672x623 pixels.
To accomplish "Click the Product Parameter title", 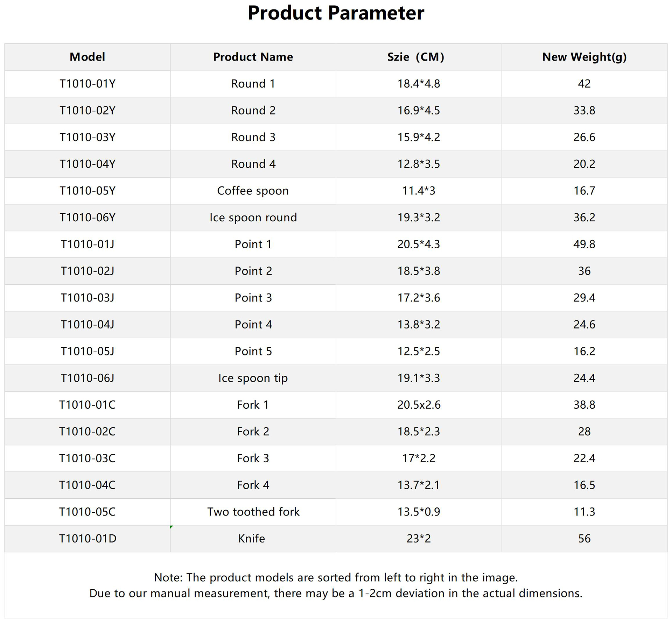I will [x=336, y=13].
